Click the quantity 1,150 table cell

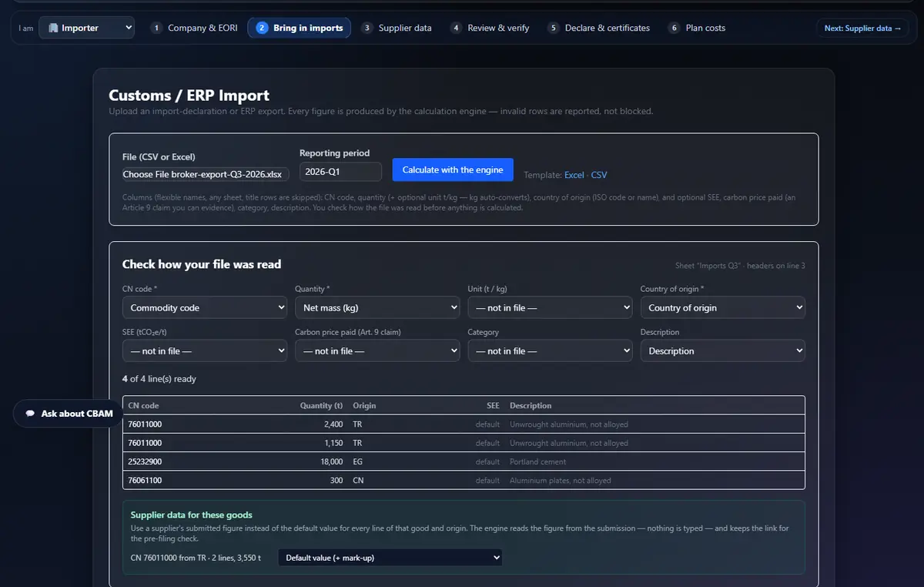coord(333,443)
